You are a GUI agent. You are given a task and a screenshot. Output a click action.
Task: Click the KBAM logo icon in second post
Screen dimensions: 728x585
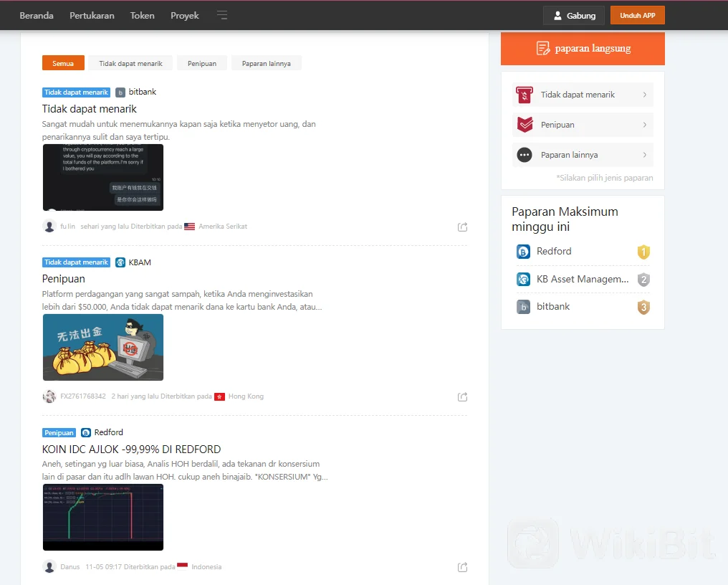(x=120, y=262)
